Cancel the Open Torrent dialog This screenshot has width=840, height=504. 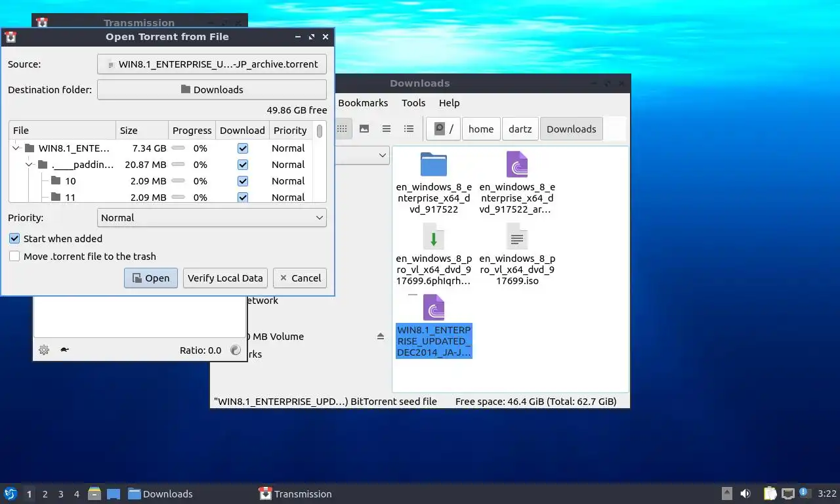pos(300,278)
